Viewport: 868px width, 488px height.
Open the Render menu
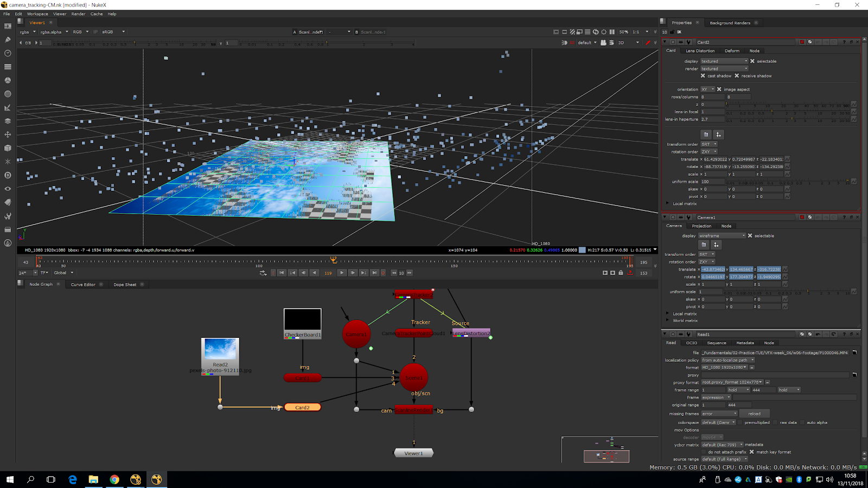(78, 14)
